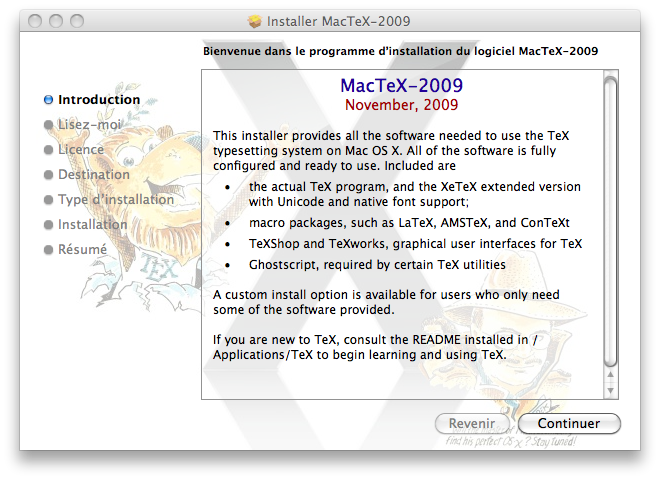
Task: Click the Ghostscript bullet line
Action: click(x=377, y=265)
